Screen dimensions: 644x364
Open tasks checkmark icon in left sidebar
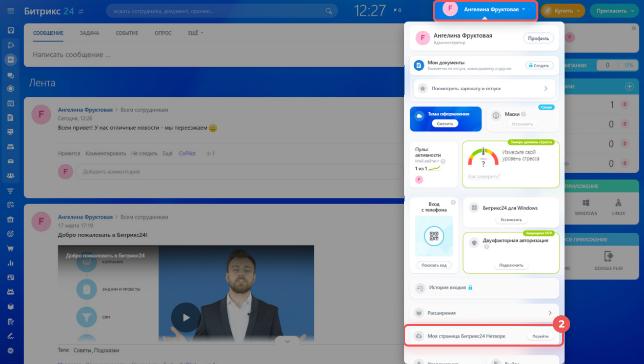[10, 30]
